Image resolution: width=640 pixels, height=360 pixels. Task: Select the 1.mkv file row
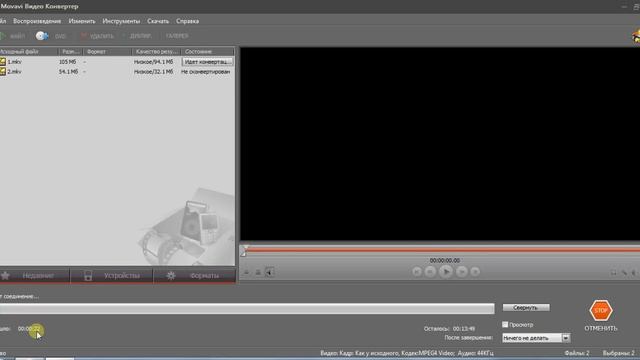tap(117, 62)
